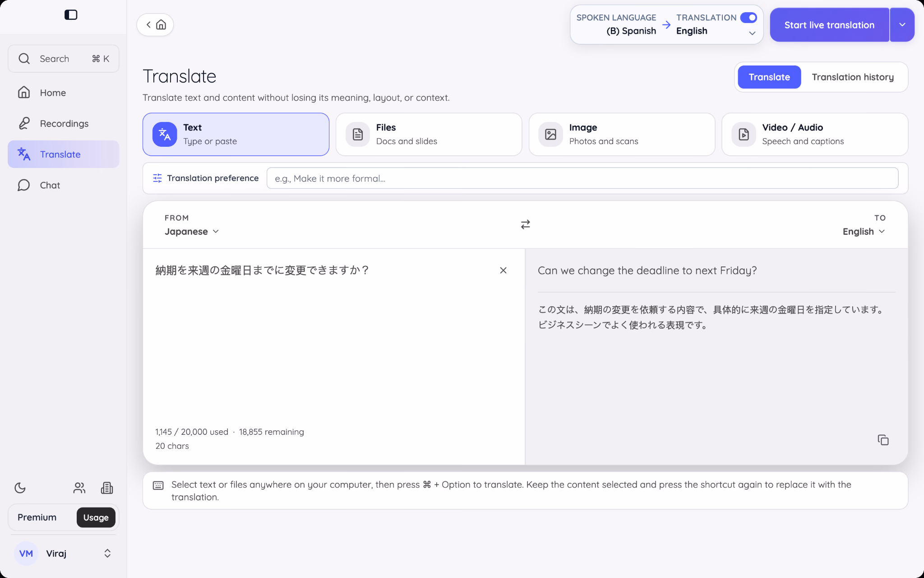
Task: Click the search box in sidebar
Action: 63,59
